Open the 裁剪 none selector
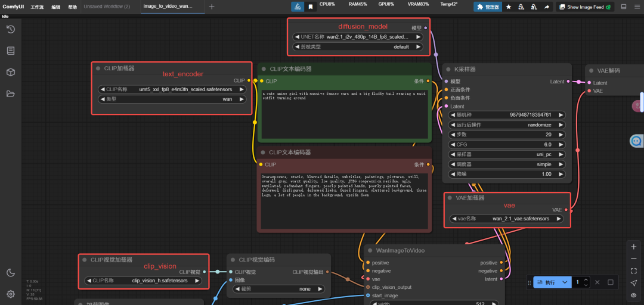The height and width of the screenshot is (305, 644). (279, 289)
